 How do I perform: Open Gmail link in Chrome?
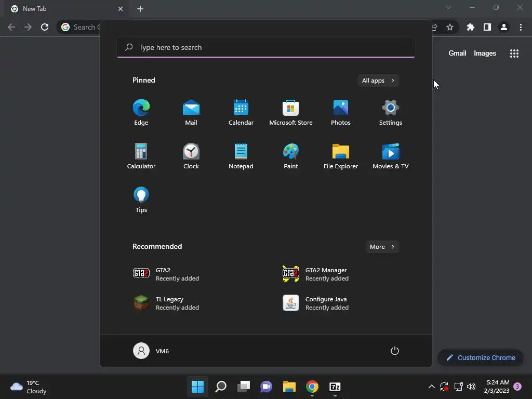[457, 54]
